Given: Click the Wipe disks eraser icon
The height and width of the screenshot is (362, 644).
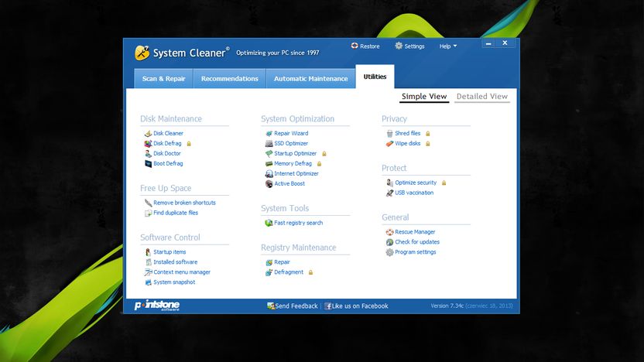Looking at the screenshot, I should click(x=390, y=144).
